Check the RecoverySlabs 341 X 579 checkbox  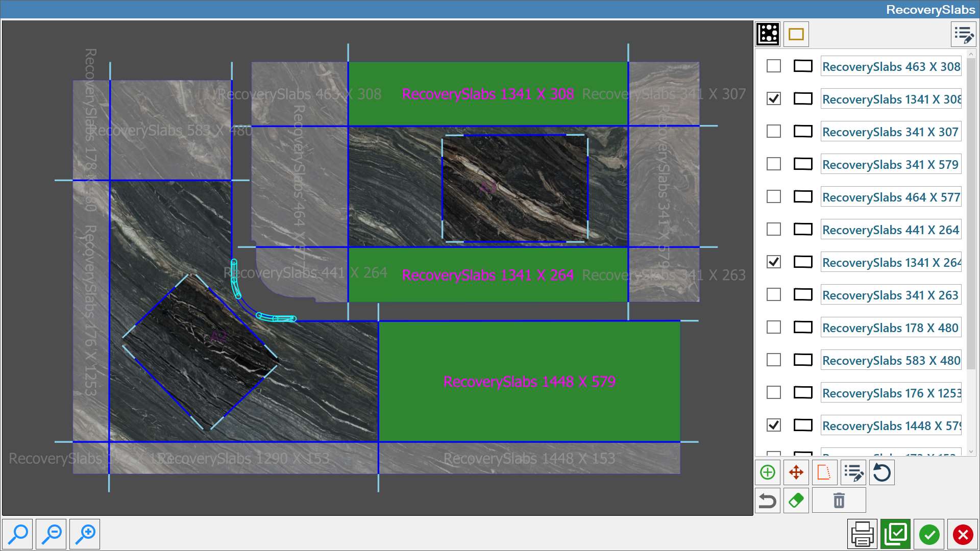(774, 164)
